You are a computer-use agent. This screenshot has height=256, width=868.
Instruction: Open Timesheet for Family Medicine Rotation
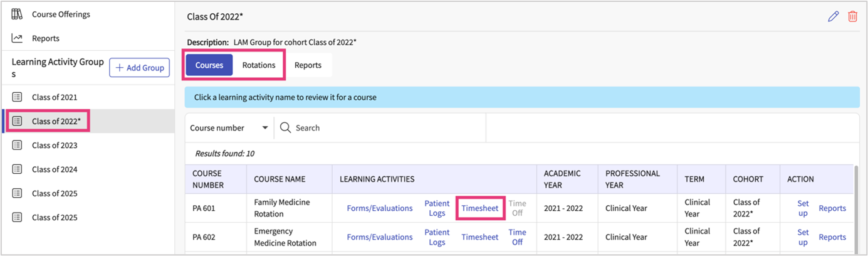coord(479,208)
